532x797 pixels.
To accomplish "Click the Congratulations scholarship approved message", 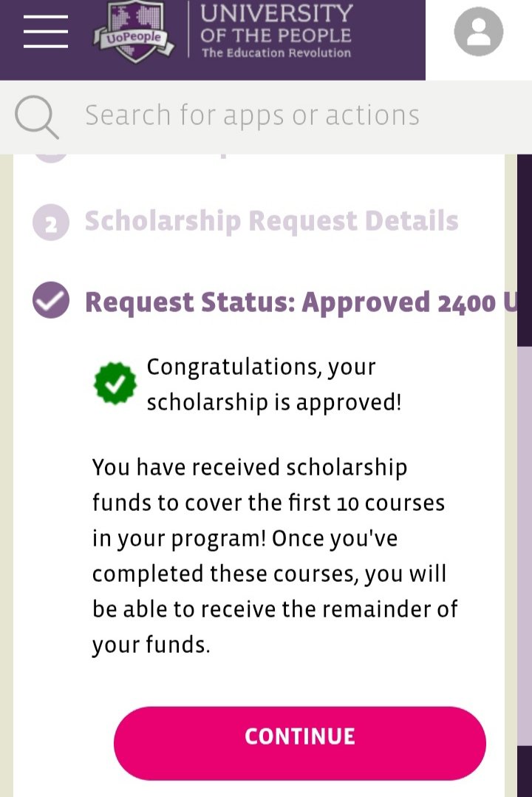I will (273, 384).
